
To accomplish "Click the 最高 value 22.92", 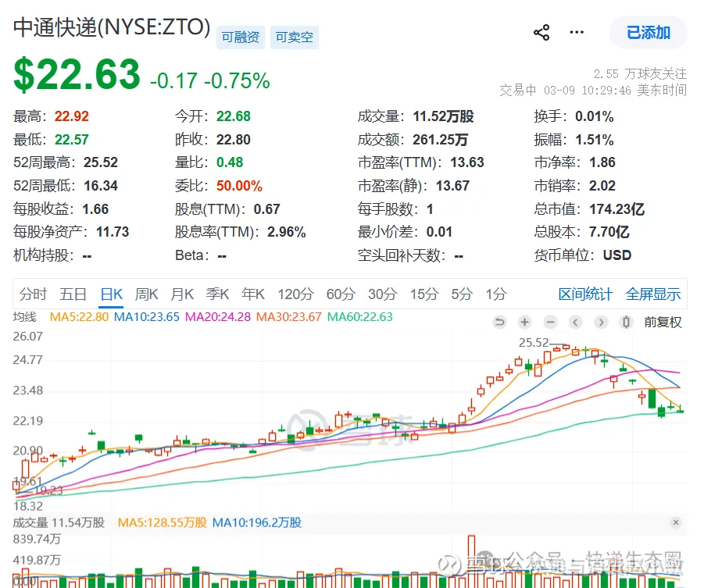I will [71, 116].
